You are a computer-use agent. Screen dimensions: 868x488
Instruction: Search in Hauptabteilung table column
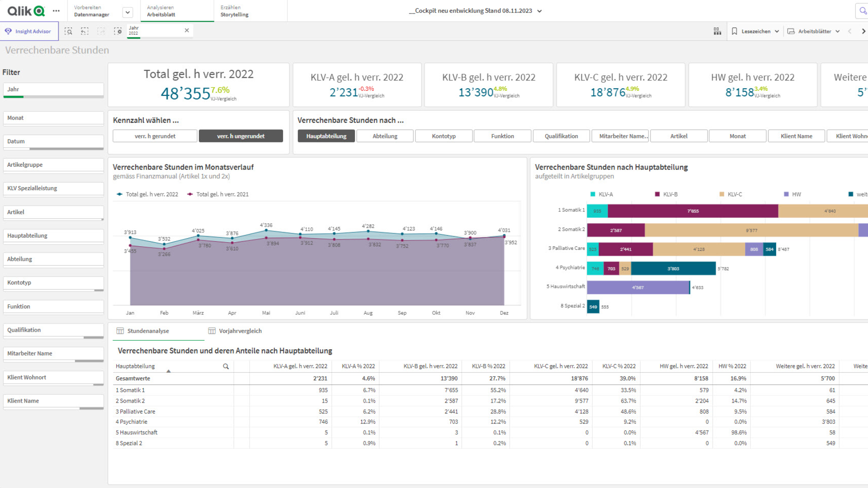click(x=226, y=366)
